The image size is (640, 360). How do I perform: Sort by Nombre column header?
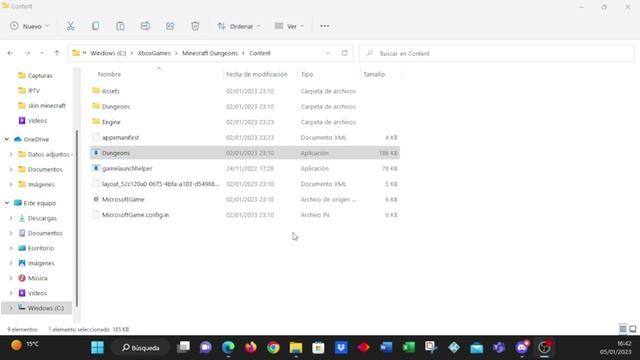(109, 74)
